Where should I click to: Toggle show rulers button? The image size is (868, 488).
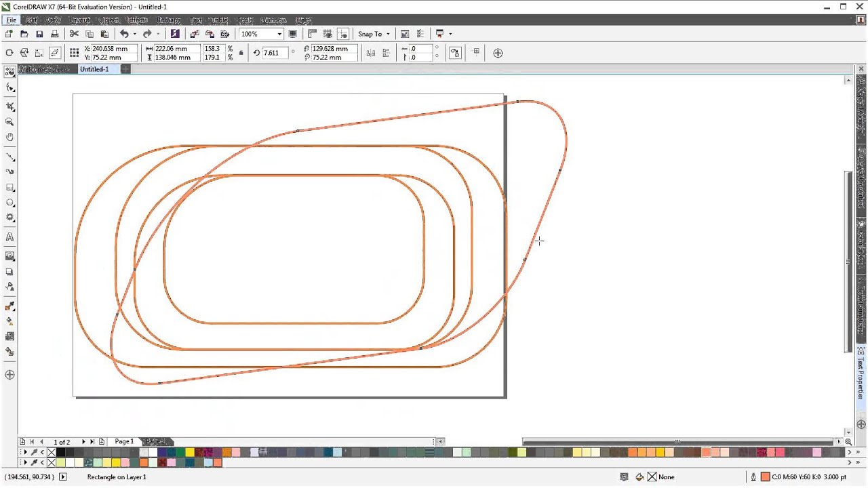tap(313, 34)
